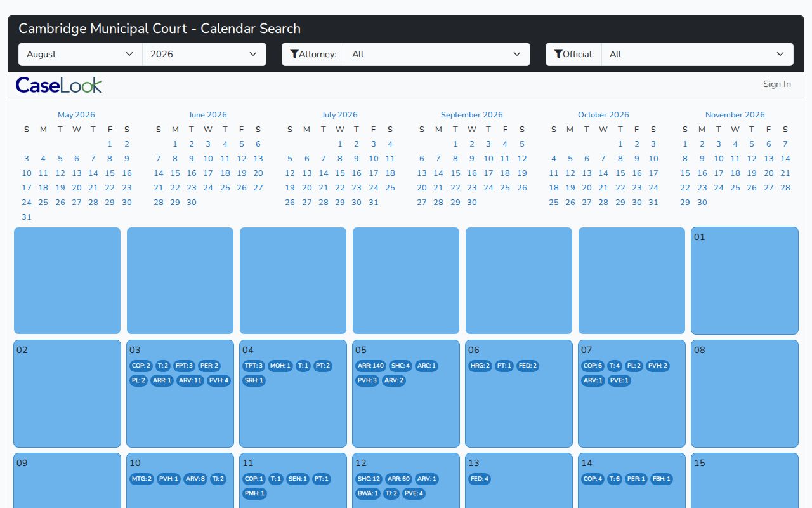This screenshot has width=812, height=508.
Task: Open the day 01 calendar cell
Action: click(x=745, y=281)
